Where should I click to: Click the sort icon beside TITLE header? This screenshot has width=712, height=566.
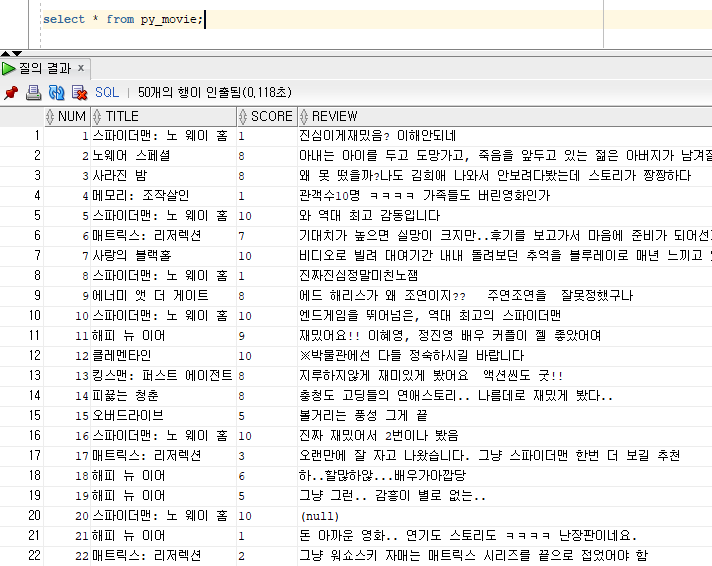[97, 117]
